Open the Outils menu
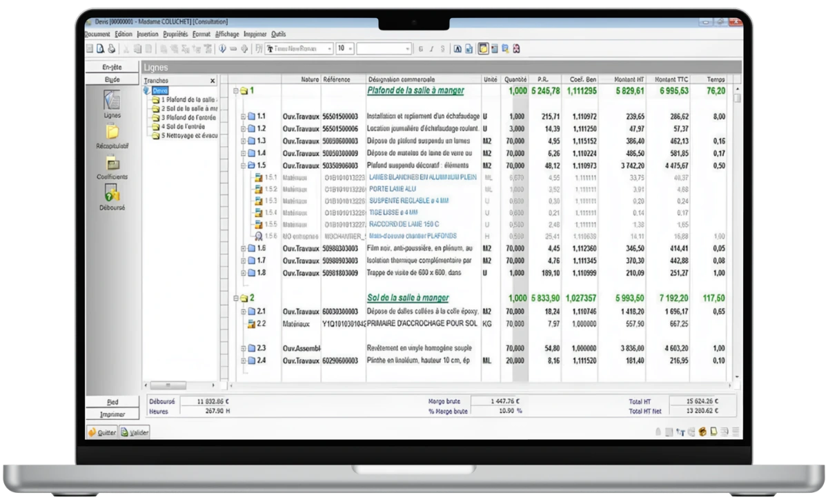The image size is (828, 504). click(279, 34)
